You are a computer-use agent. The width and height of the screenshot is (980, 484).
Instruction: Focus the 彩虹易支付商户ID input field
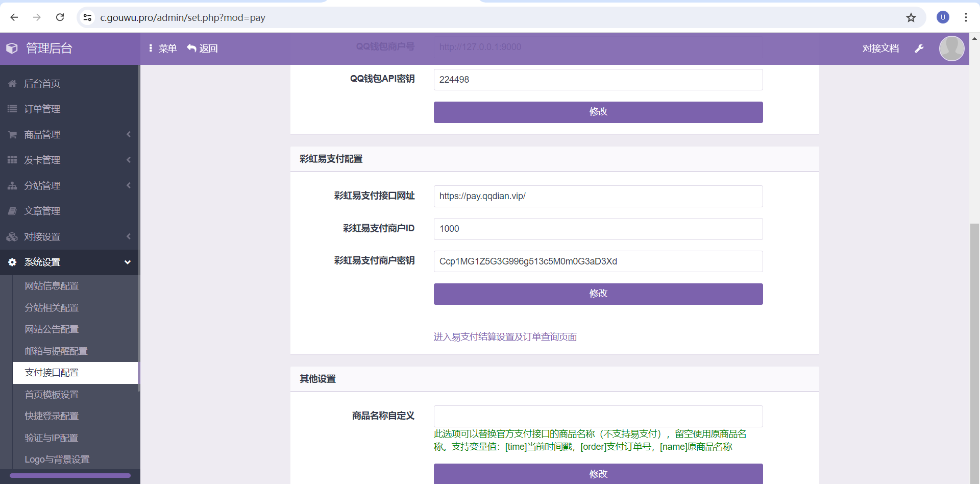[x=598, y=229]
